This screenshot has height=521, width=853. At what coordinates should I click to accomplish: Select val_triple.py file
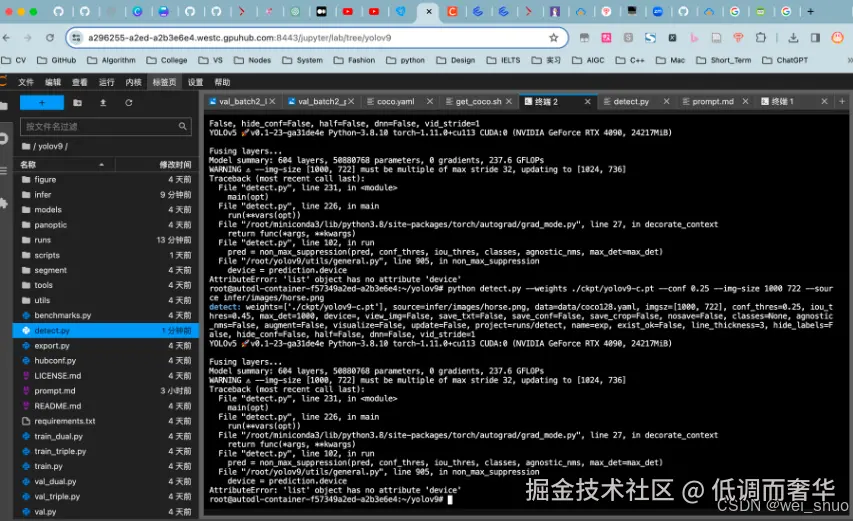pyautogui.click(x=106, y=497)
